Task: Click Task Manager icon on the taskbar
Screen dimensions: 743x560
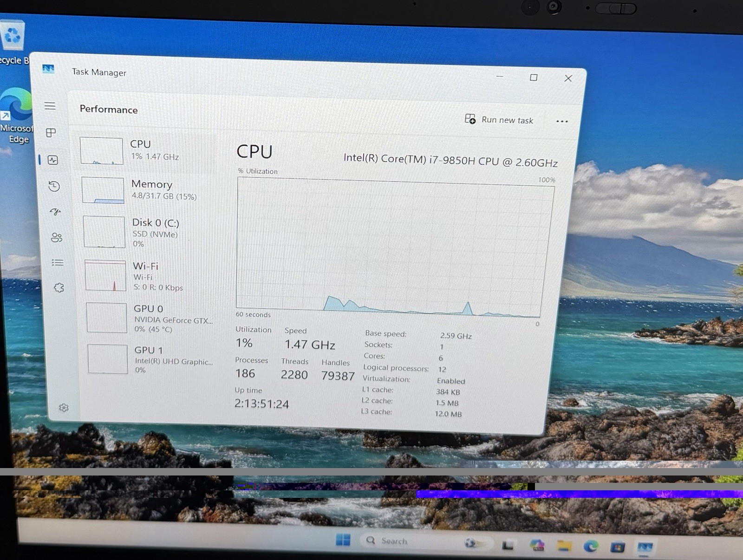Action: coord(645,548)
